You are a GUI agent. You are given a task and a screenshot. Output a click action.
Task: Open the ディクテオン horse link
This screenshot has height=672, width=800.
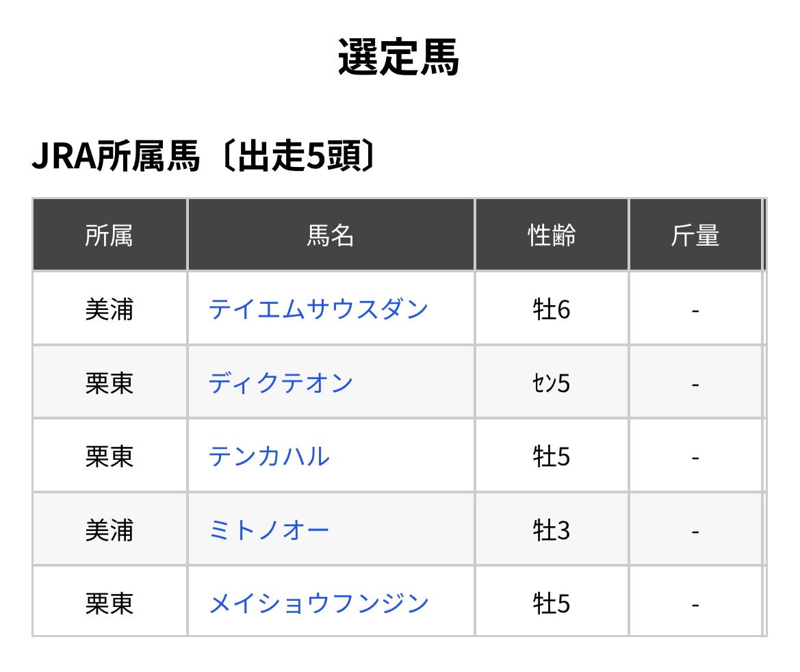point(281,383)
